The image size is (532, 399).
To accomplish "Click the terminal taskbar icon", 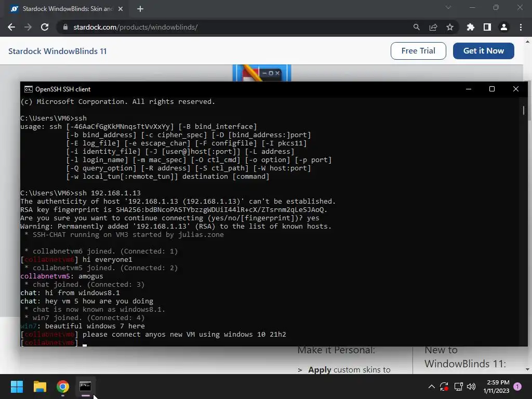I will pyautogui.click(x=86, y=387).
